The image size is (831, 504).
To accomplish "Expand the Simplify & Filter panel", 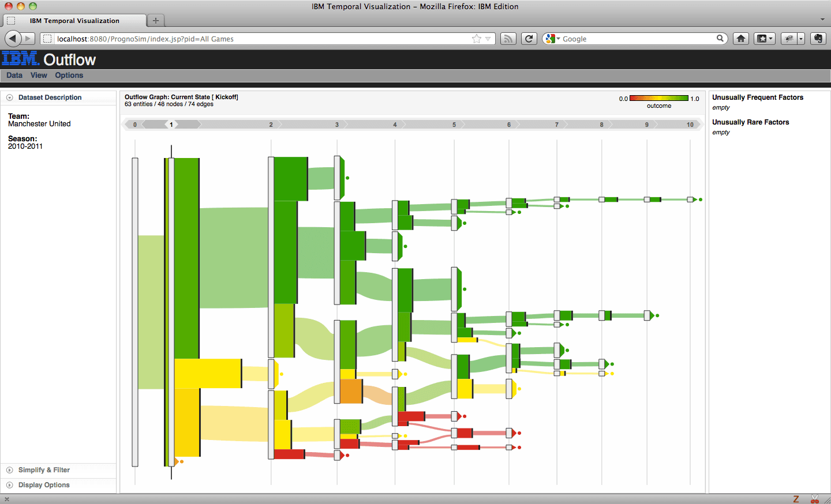I will pyautogui.click(x=44, y=470).
